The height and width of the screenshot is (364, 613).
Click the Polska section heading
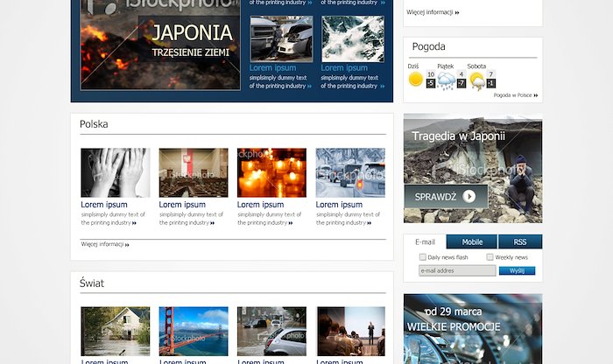coord(94,124)
